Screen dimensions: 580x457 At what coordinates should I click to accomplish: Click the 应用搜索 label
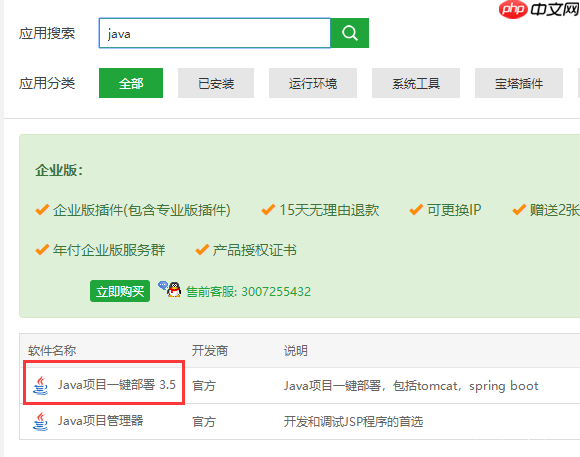pos(47,33)
